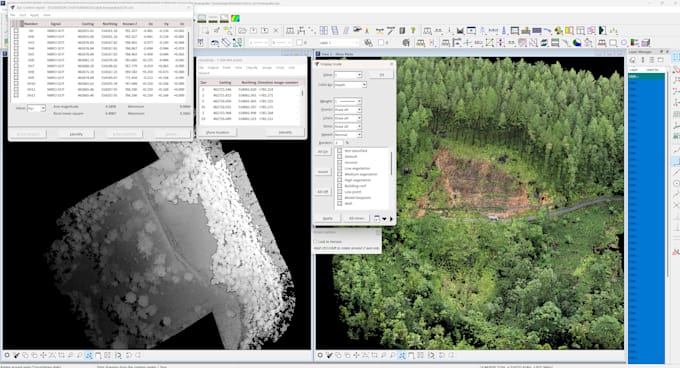Open the Lines dropdown in Display mode
680x368 pixels.
(348, 118)
